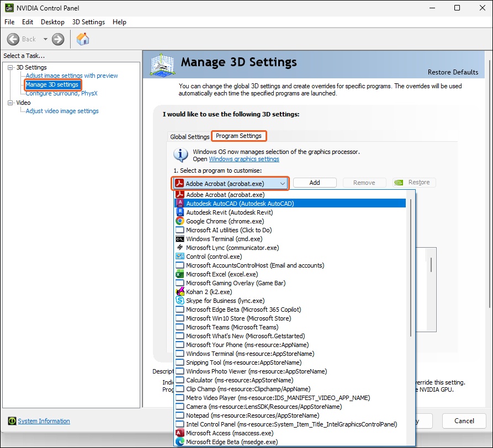The width and height of the screenshot is (493, 448).
Task: Click the Kohan 2 game icon
Action: [180, 291]
